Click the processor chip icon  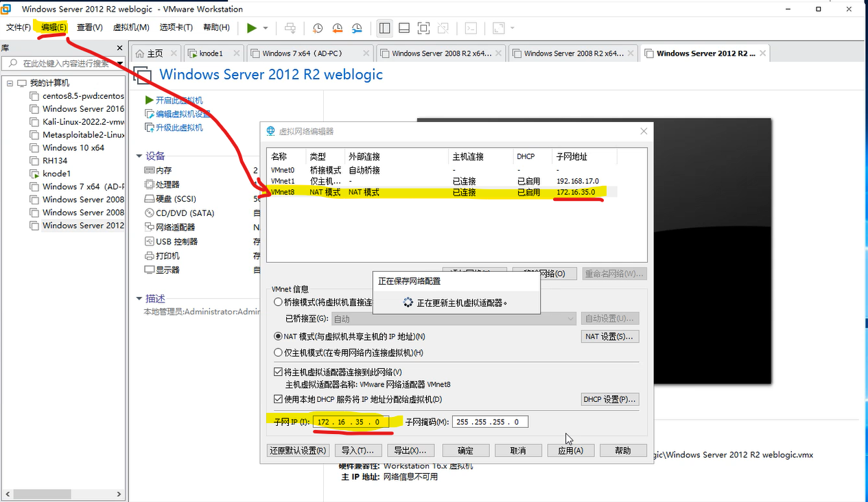pos(150,184)
